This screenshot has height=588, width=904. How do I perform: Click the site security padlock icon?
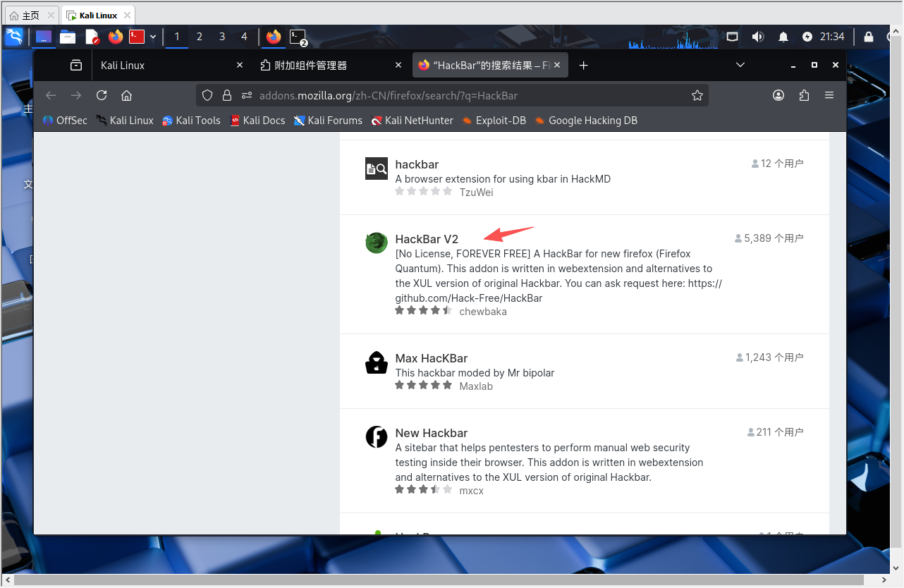tap(227, 95)
